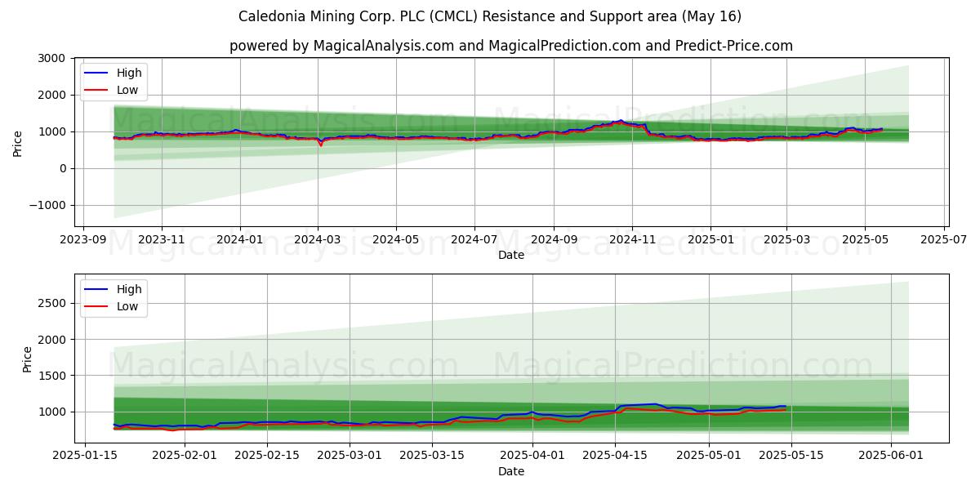The image size is (980, 490).
Task: Click the '2025-05-15' date tick label
Action: click(x=791, y=457)
